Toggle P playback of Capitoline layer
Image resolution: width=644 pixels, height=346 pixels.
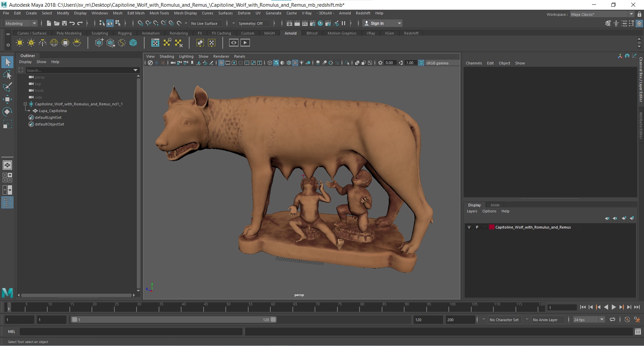coord(477,227)
